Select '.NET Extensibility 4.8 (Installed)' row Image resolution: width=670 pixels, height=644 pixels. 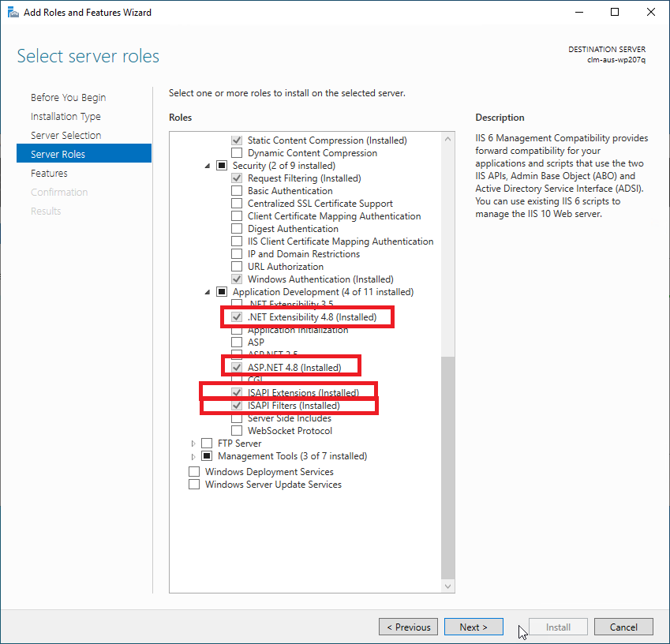tap(312, 317)
